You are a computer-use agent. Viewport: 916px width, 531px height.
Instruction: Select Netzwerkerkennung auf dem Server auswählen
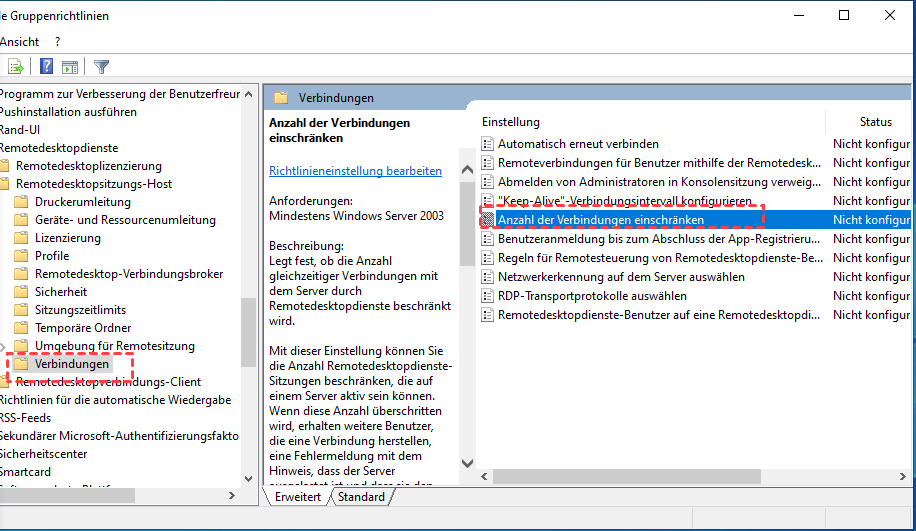(x=620, y=277)
